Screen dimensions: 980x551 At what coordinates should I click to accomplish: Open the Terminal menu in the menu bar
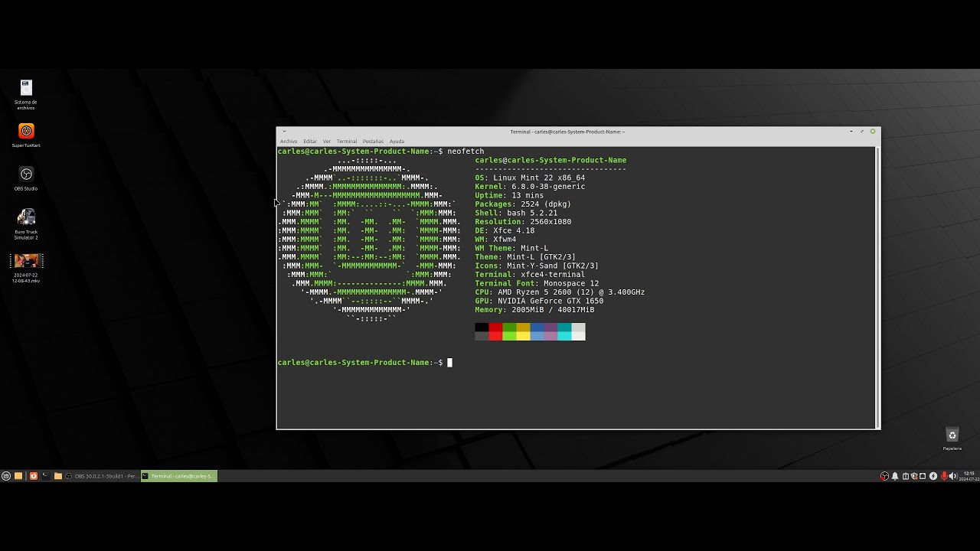point(347,141)
